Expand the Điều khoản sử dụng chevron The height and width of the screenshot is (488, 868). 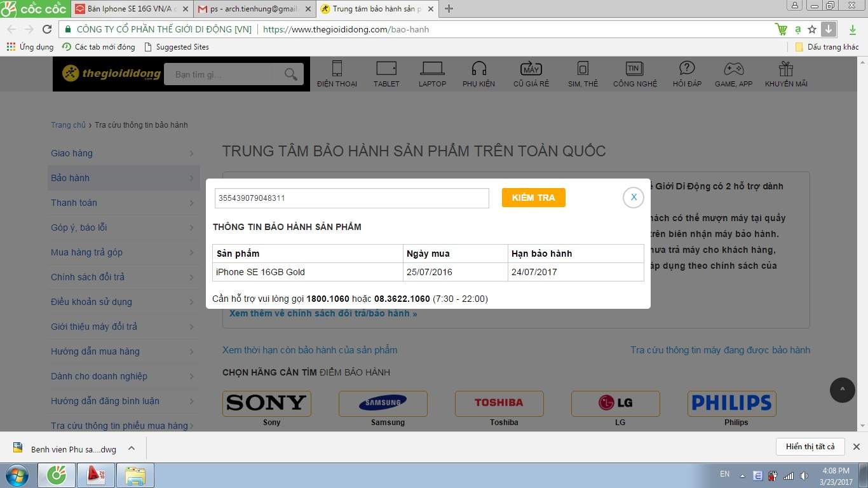[x=191, y=302]
